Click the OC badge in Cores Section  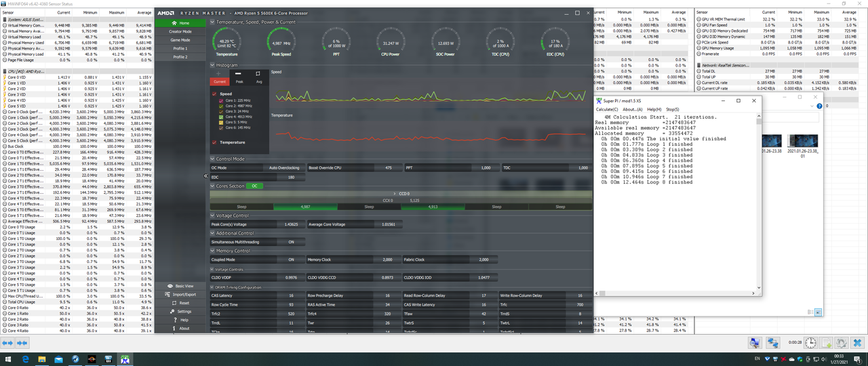[254, 186]
